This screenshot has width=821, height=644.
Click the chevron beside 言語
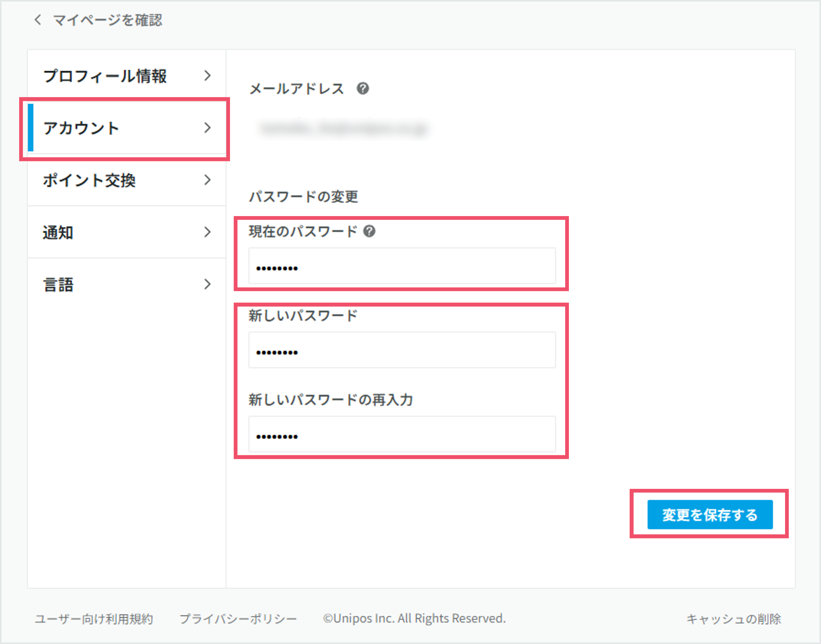pos(207,284)
